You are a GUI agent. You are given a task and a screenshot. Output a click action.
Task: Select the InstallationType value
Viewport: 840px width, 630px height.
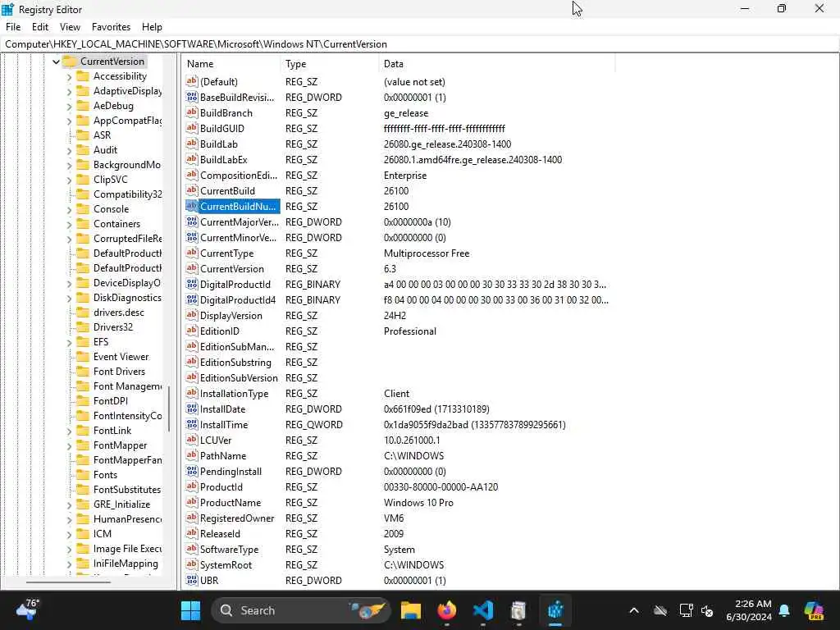coord(234,393)
